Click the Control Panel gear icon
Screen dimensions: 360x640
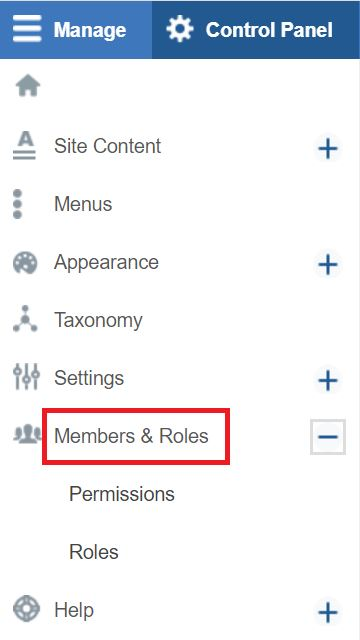(180, 29)
